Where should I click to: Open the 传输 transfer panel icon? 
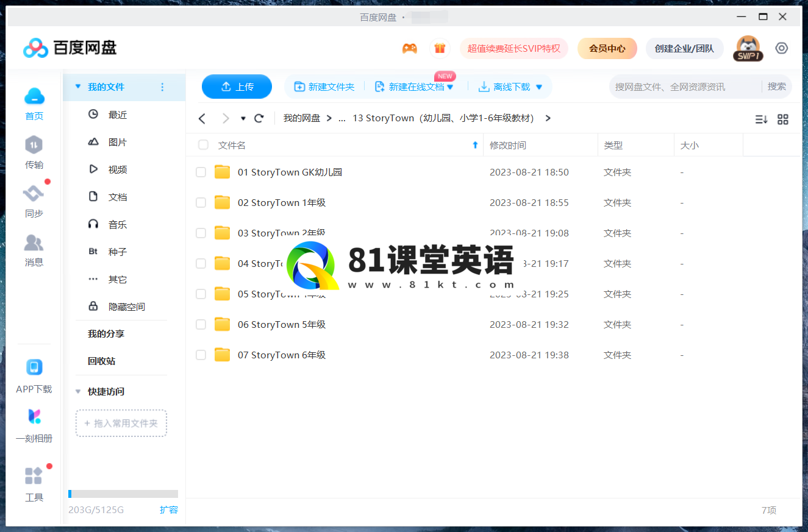(34, 145)
